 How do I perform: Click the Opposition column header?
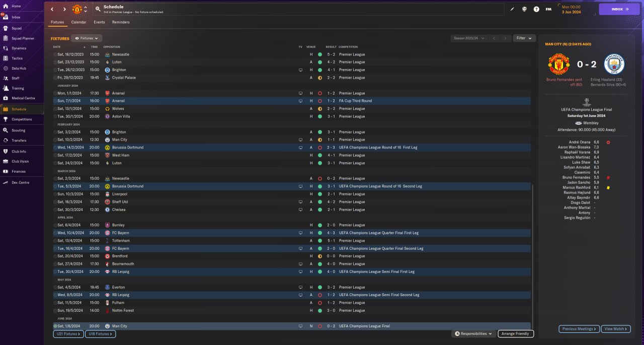pos(112,47)
